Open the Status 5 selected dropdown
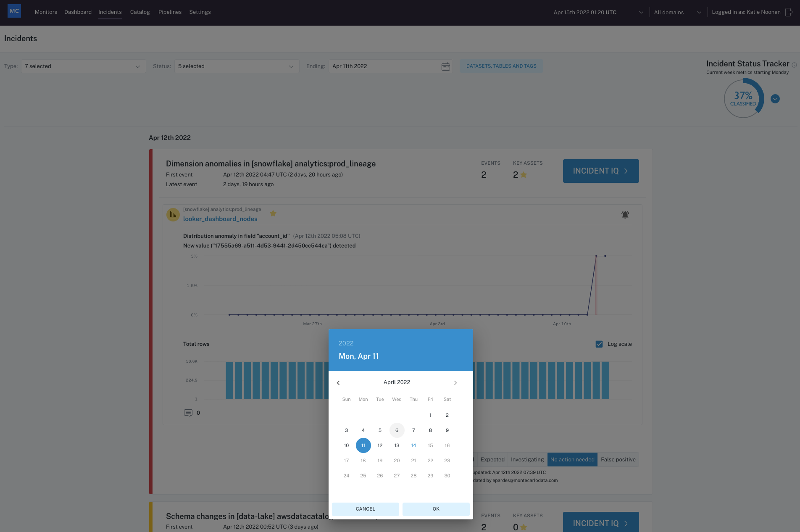The image size is (800, 532). (237, 66)
